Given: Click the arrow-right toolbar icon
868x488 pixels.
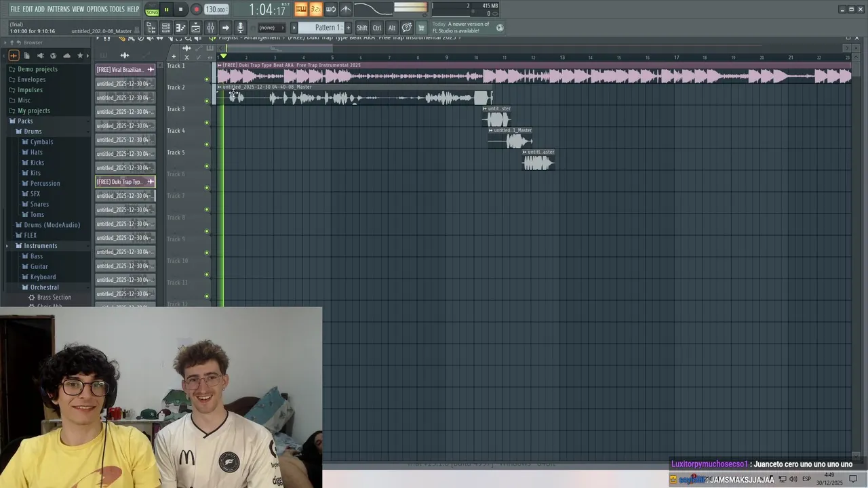Looking at the screenshot, I should [225, 28].
